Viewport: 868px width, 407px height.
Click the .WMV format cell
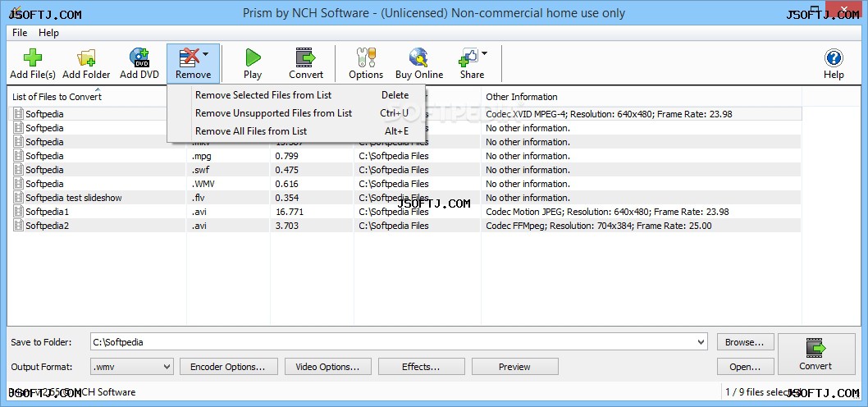coord(203,183)
